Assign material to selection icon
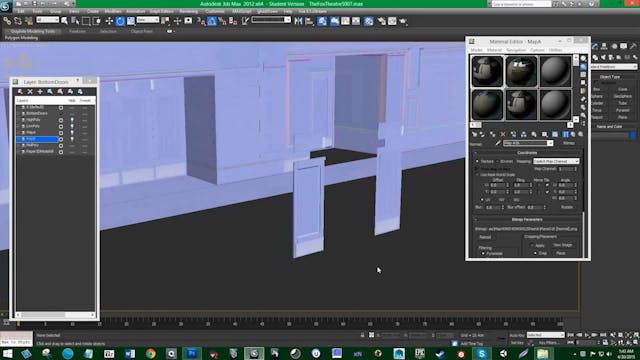 tap(493, 134)
